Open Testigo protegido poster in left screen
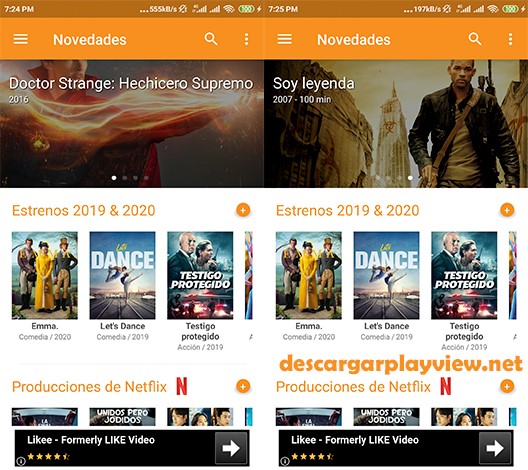 coord(200,275)
